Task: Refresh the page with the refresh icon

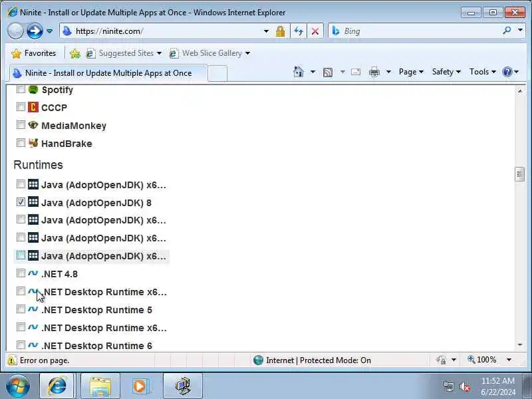Action: coord(299,31)
